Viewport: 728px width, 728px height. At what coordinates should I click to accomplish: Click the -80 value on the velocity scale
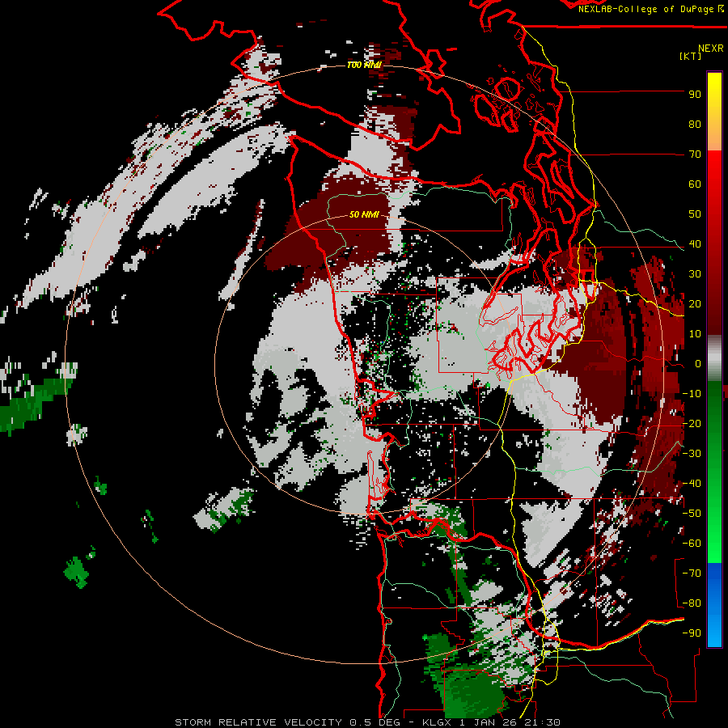click(x=692, y=603)
